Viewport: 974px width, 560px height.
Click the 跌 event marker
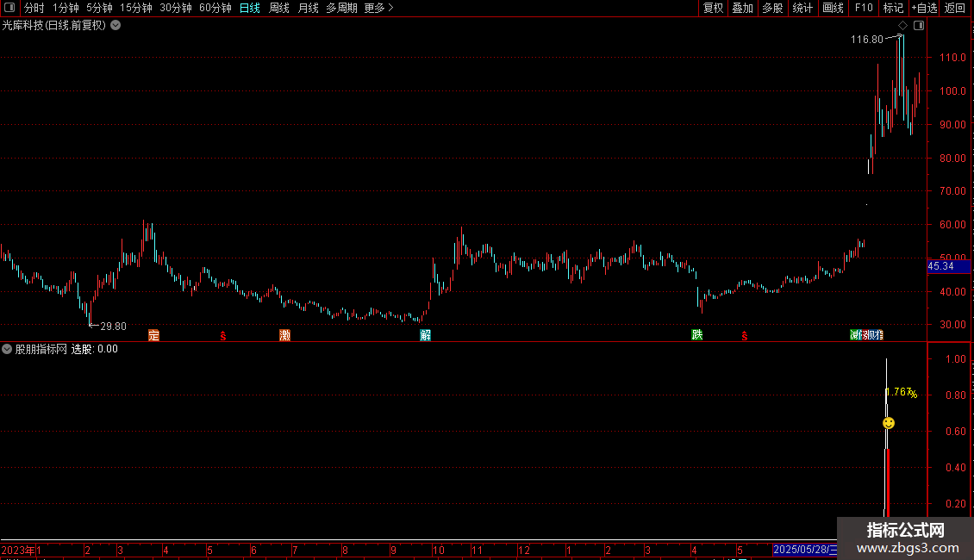(x=697, y=335)
